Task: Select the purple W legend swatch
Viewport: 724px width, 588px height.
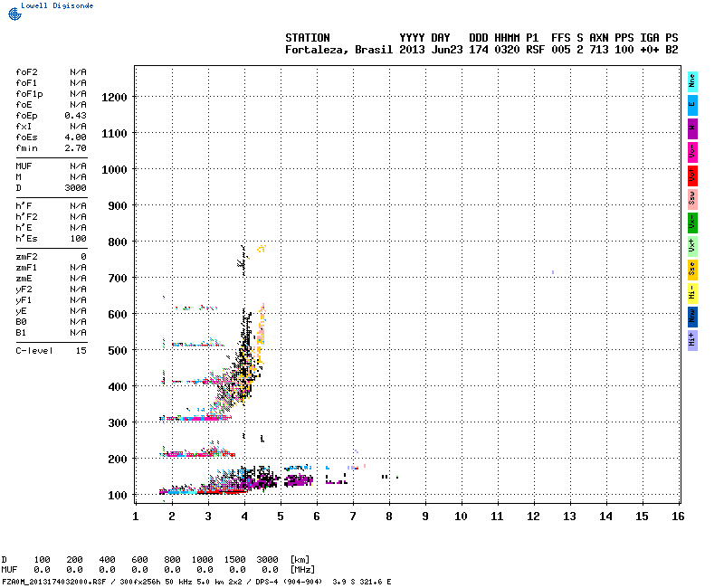Action: click(692, 128)
